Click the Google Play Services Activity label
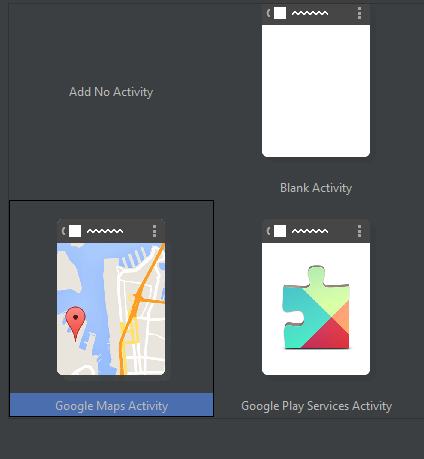The height and width of the screenshot is (459, 424). [x=316, y=406]
